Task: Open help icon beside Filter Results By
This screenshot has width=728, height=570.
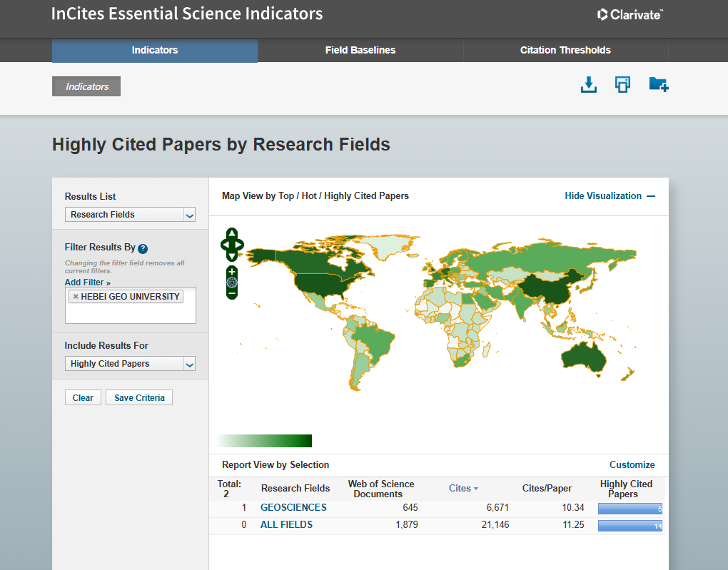Action: pos(143,248)
